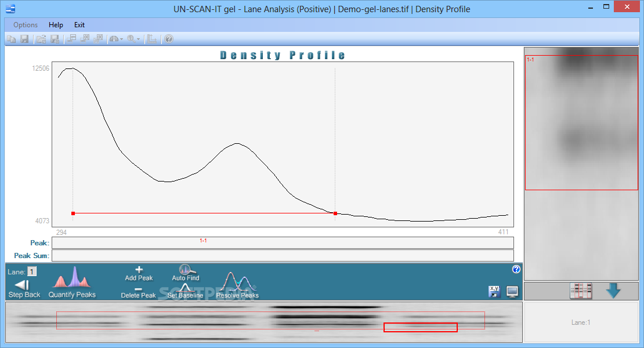Click the left baseline red handle
The image size is (644, 348).
73,213
